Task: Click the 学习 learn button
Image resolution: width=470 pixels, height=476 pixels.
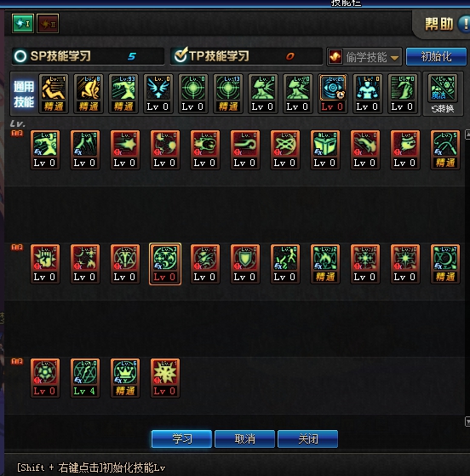Action: (181, 439)
